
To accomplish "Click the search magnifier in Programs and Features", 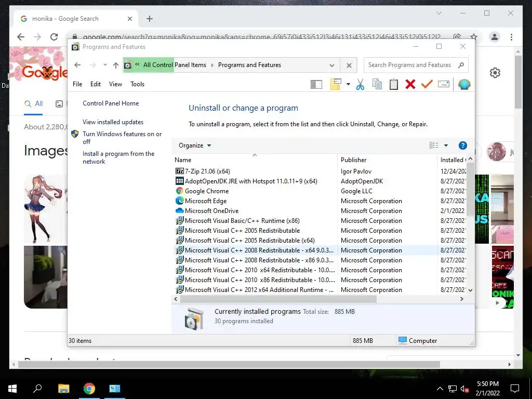I will click(461, 65).
